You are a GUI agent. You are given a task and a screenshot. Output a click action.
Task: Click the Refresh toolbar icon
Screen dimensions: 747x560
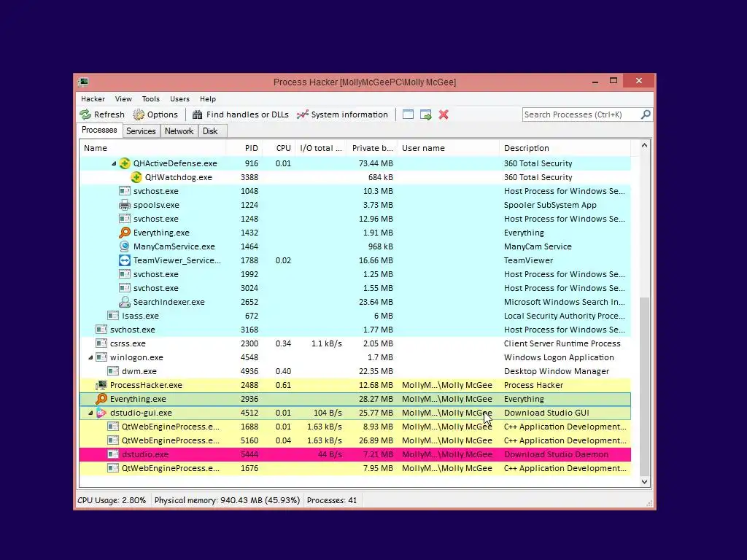85,114
